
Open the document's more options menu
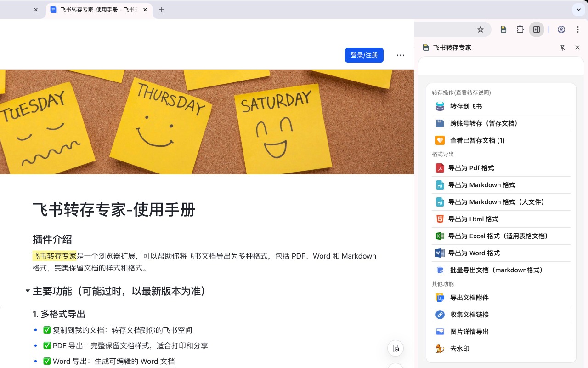point(401,55)
